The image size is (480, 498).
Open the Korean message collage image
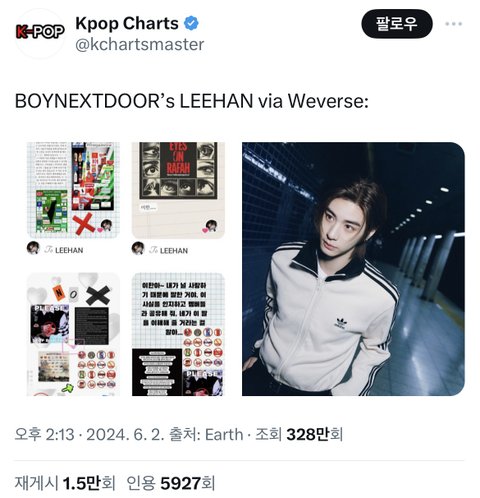(x=178, y=334)
